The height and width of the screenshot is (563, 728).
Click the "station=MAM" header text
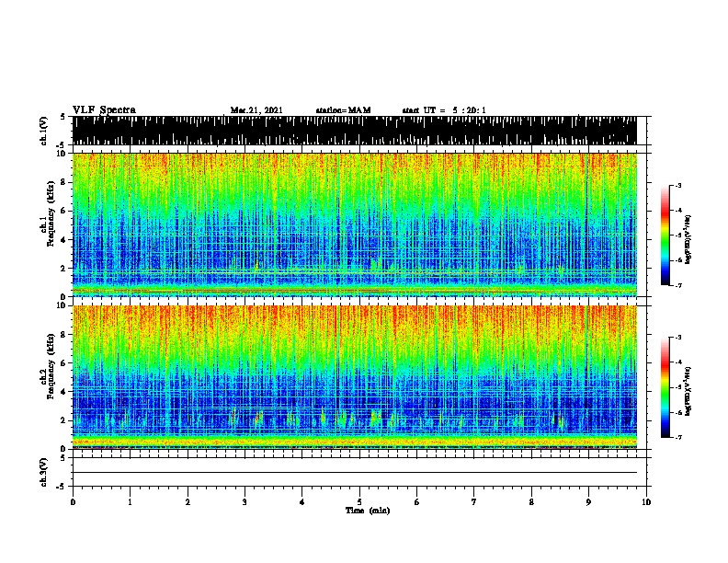click(343, 110)
